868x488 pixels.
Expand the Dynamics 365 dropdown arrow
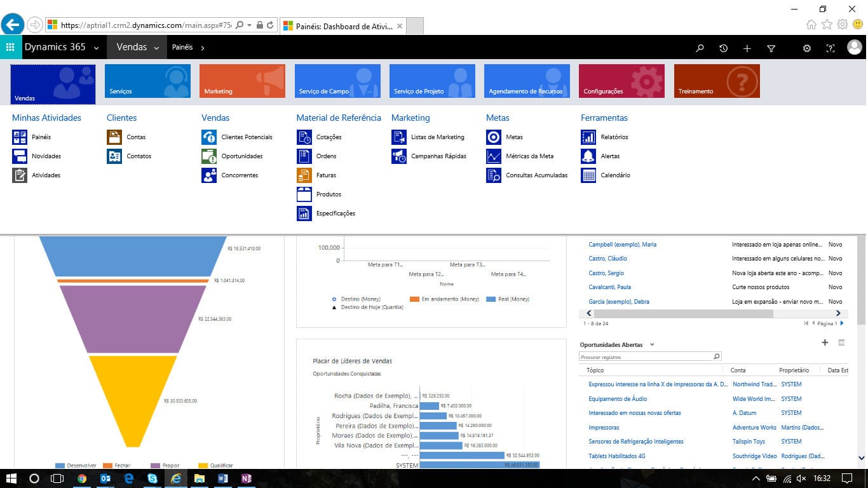tap(97, 48)
